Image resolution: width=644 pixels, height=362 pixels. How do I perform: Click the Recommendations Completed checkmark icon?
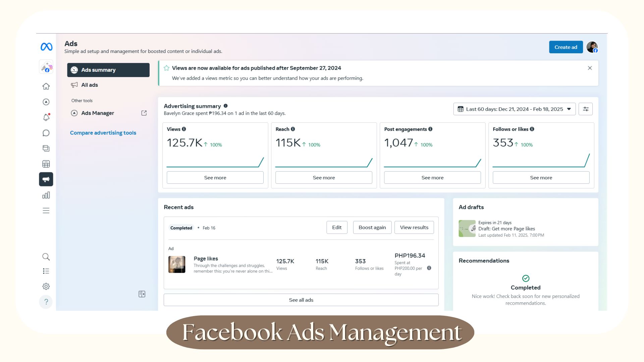coord(526,279)
